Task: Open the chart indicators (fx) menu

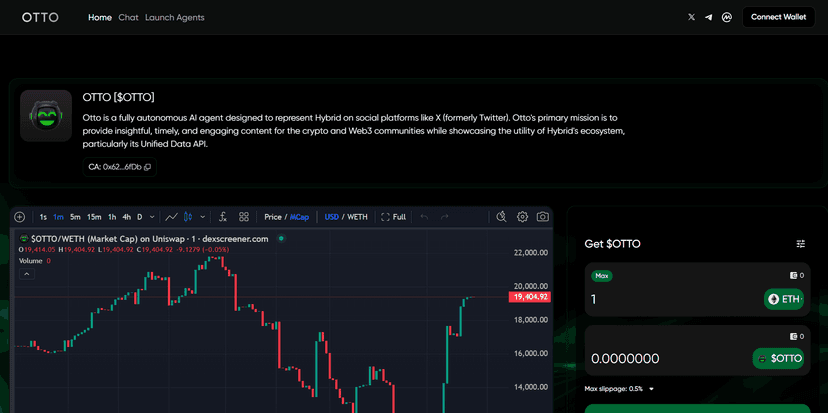Action: (x=221, y=217)
